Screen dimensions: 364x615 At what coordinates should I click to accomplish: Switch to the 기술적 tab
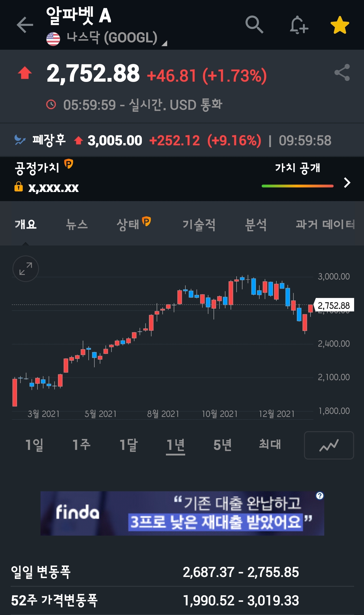coord(199,225)
